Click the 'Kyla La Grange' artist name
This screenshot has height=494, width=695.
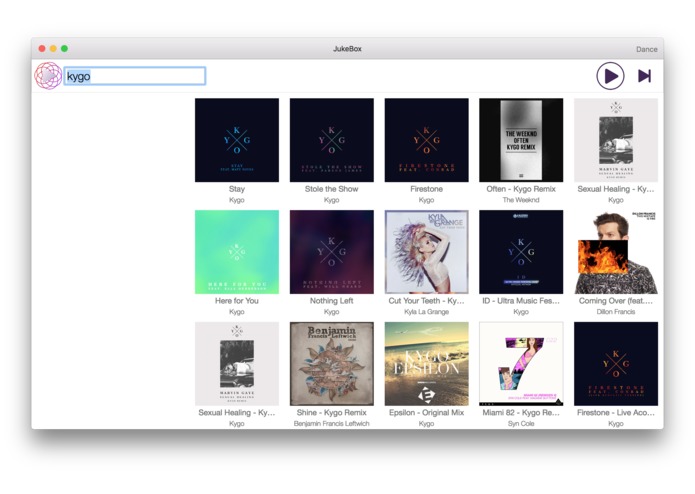click(426, 312)
